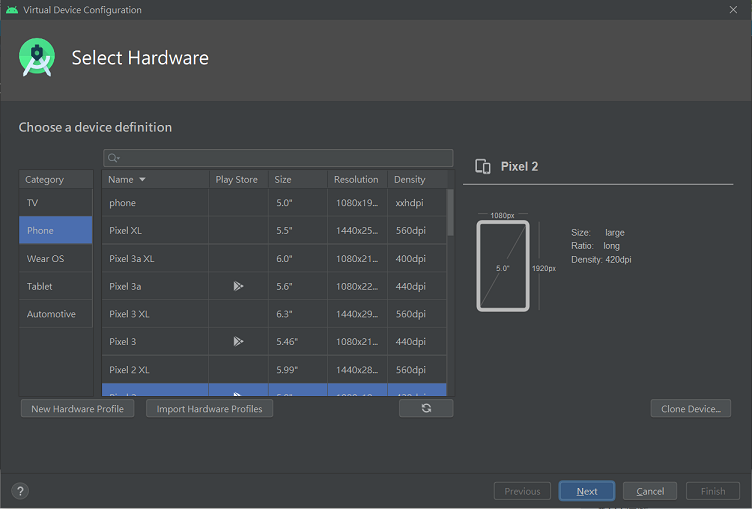This screenshot has width=752, height=509.
Task: Click the 'Density: 420dpi' detail text
Action: (x=601, y=260)
